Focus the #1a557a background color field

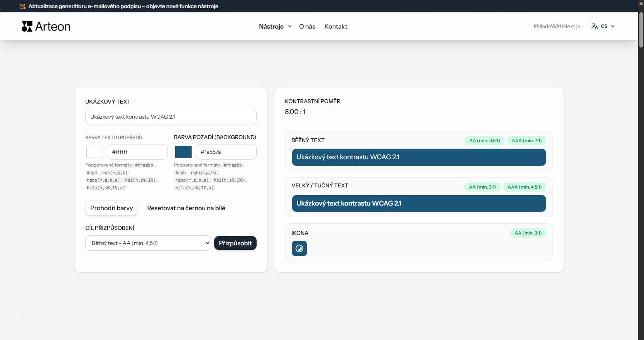(226, 152)
